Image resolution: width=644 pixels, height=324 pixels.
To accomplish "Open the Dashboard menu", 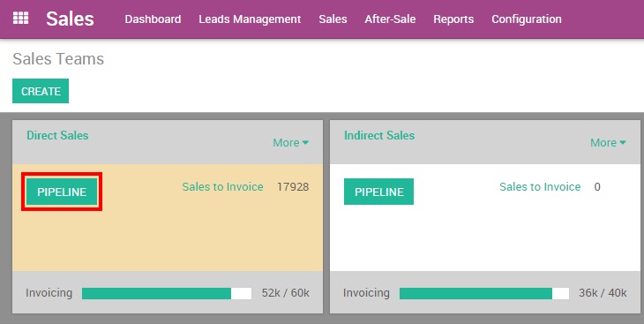I will point(153,19).
